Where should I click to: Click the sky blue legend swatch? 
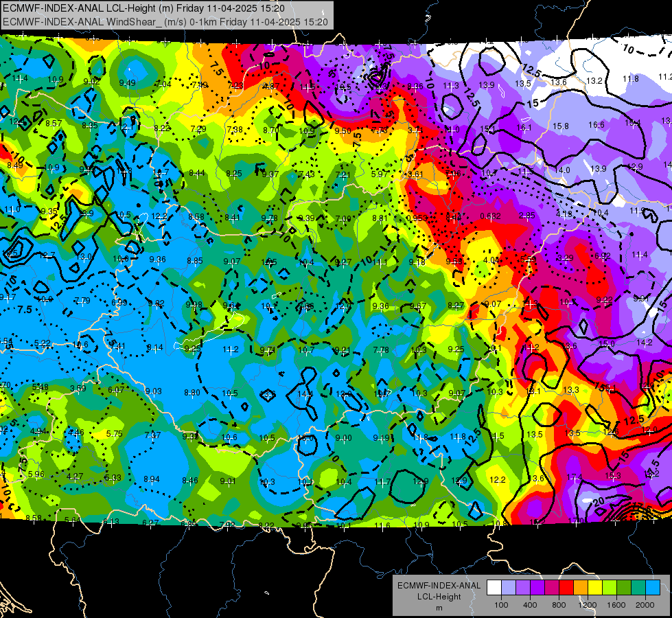[653, 588]
